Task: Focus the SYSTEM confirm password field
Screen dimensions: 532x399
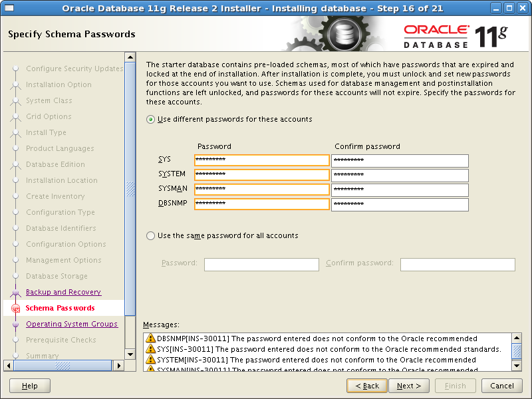Action: coord(400,175)
